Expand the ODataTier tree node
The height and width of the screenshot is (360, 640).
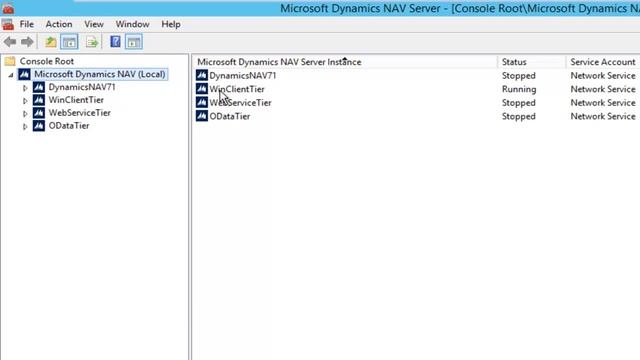pyautogui.click(x=25, y=127)
